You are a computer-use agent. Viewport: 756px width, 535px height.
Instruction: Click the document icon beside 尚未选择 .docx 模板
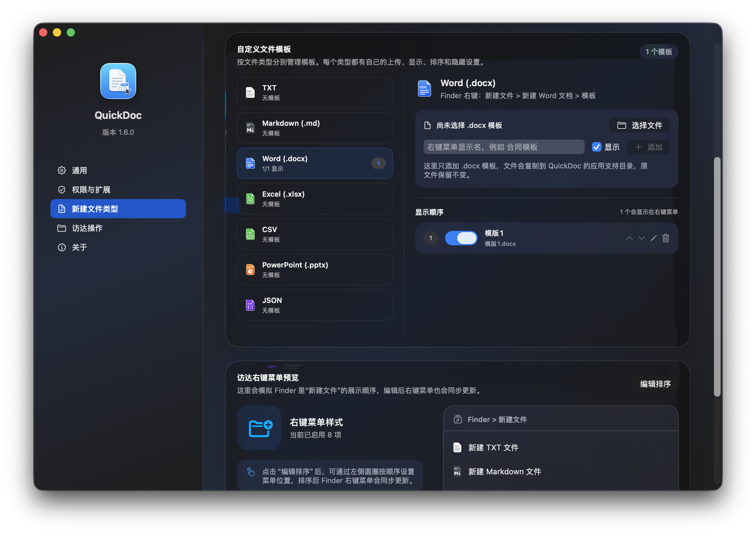coord(427,125)
